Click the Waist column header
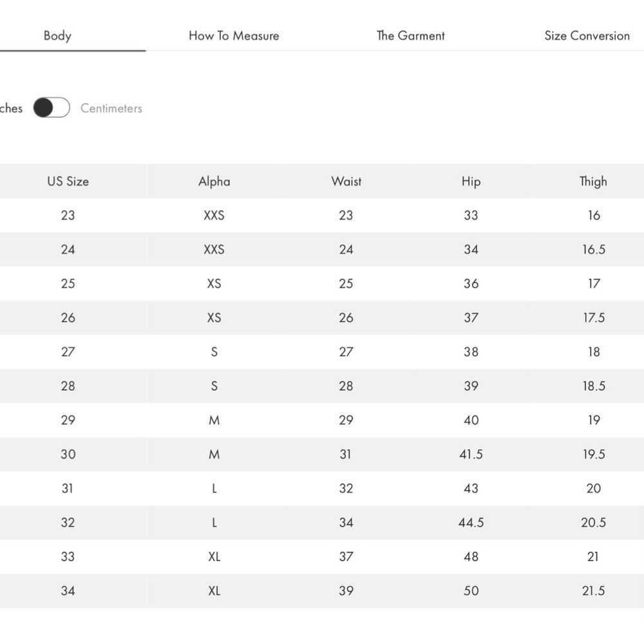This screenshot has height=644, width=644. 346,181
